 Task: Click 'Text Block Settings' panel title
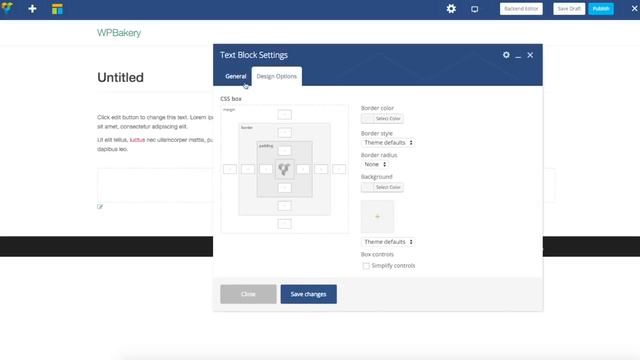point(254,55)
